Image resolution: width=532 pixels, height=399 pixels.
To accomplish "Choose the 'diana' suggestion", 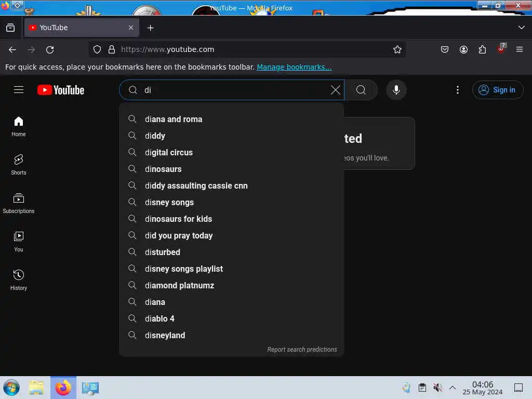I will tap(232, 302).
